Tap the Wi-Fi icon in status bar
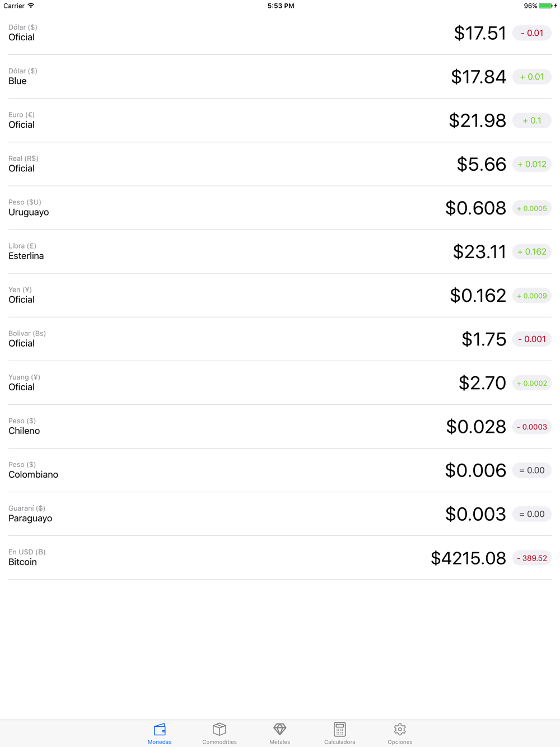The width and height of the screenshot is (560, 747). 31,6
